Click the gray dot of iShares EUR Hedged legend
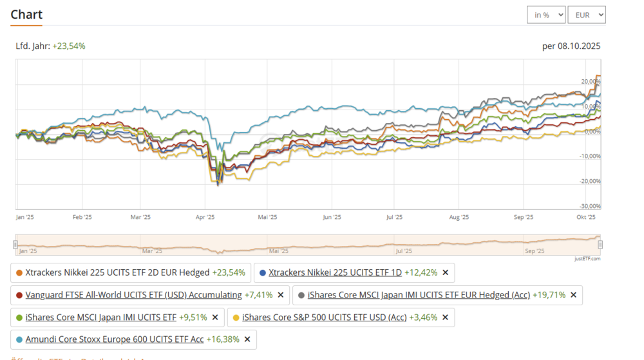The height and width of the screenshot is (360, 644). click(x=301, y=295)
